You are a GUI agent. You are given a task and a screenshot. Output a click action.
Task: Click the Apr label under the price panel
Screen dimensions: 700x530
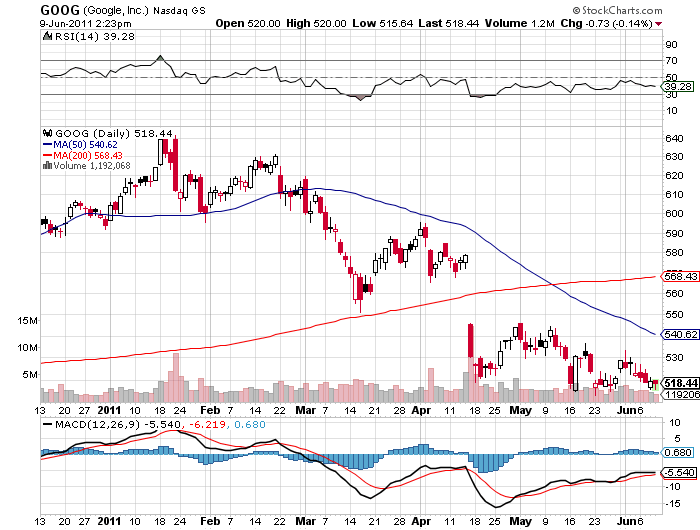pos(421,410)
